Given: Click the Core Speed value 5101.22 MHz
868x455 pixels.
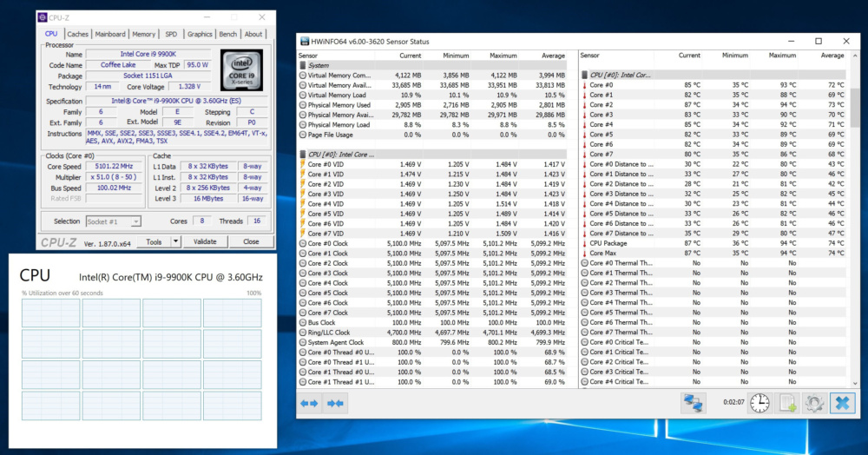Looking at the screenshot, I should (114, 166).
